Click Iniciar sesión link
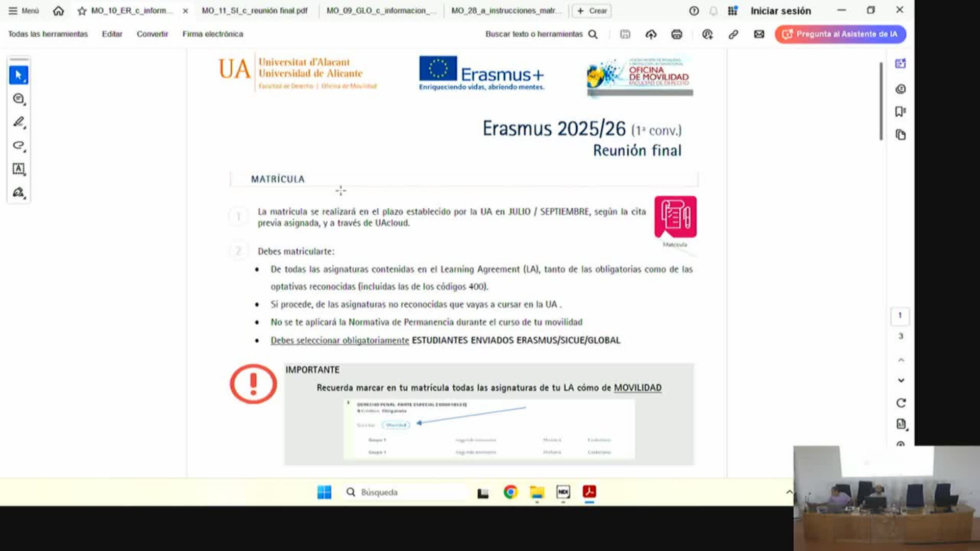Viewport: 980px width, 551px height. [780, 11]
